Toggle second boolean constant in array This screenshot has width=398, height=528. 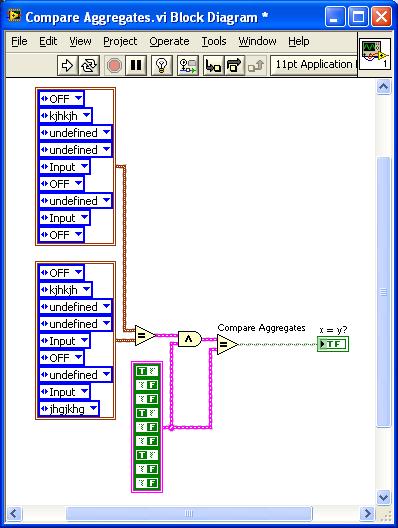point(147,385)
